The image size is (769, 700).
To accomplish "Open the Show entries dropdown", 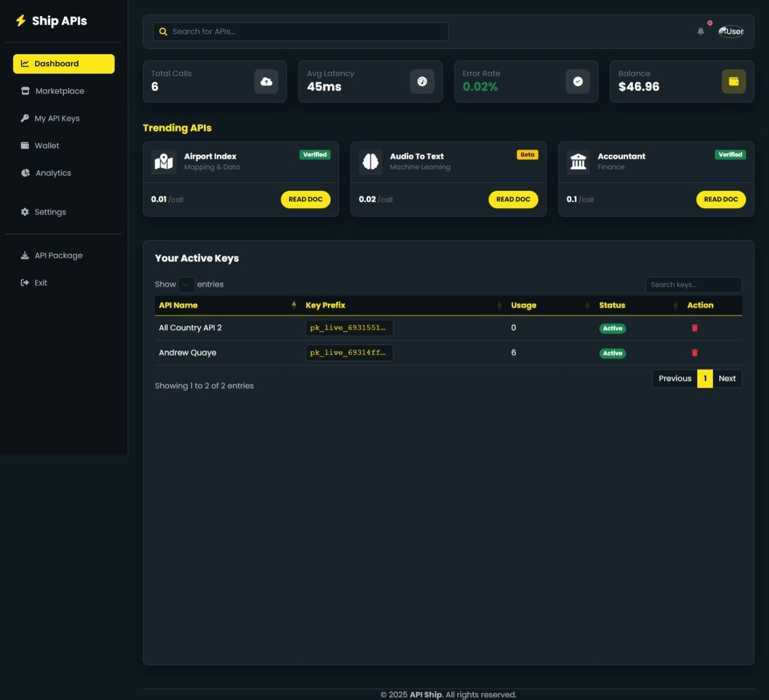I will [186, 285].
